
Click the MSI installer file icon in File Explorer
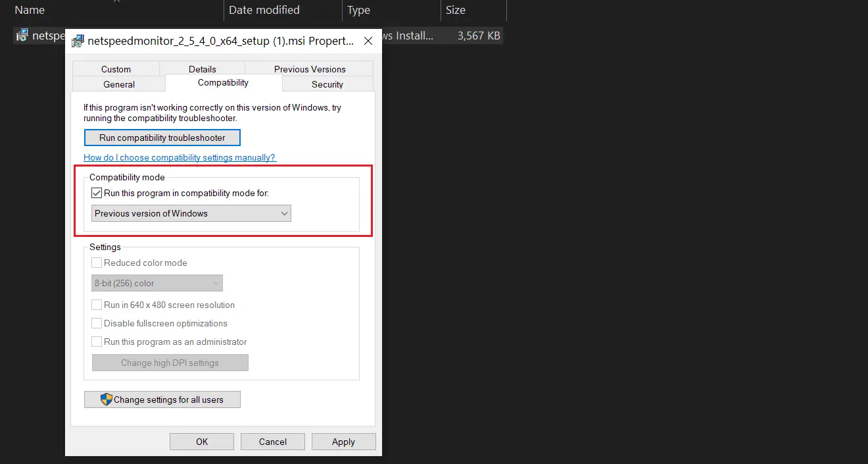click(22, 36)
